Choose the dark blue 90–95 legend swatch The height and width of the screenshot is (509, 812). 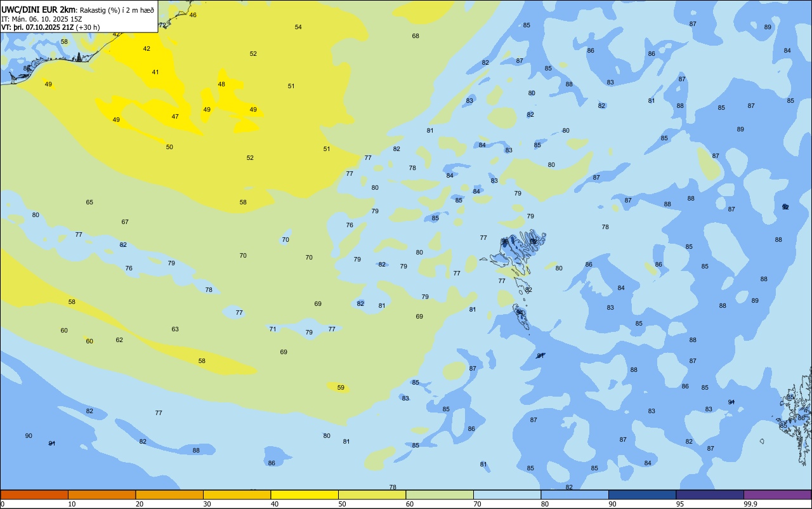tap(642, 494)
